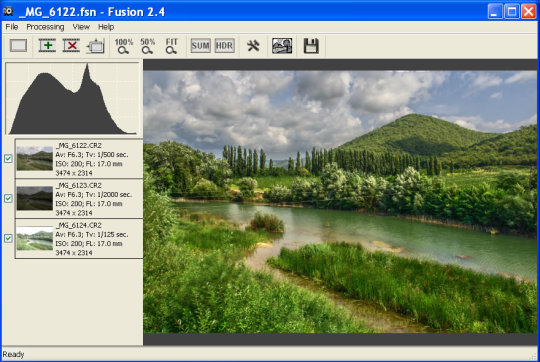The width and height of the screenshot is (540, 362).
Task: Select the FIT zoom icon
Action: click(172, 46)
